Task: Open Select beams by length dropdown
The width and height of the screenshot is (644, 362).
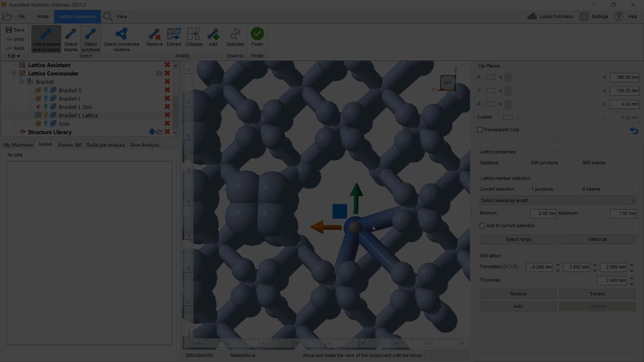Action: (558, 201)
